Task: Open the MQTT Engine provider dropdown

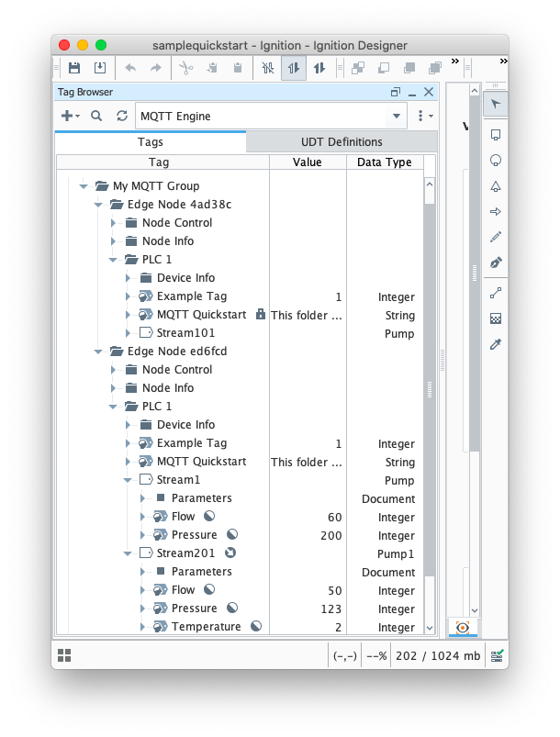Action: (x=397, y=116)
